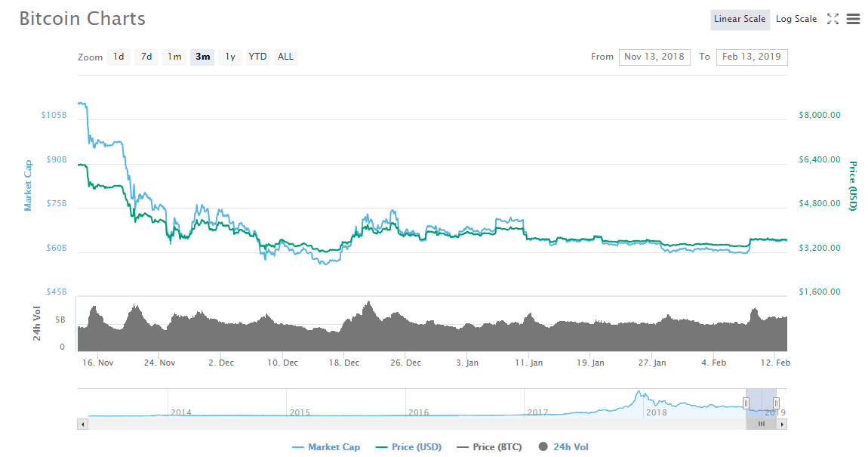Click the $3,200.00 price axis label

coord(819,249)
